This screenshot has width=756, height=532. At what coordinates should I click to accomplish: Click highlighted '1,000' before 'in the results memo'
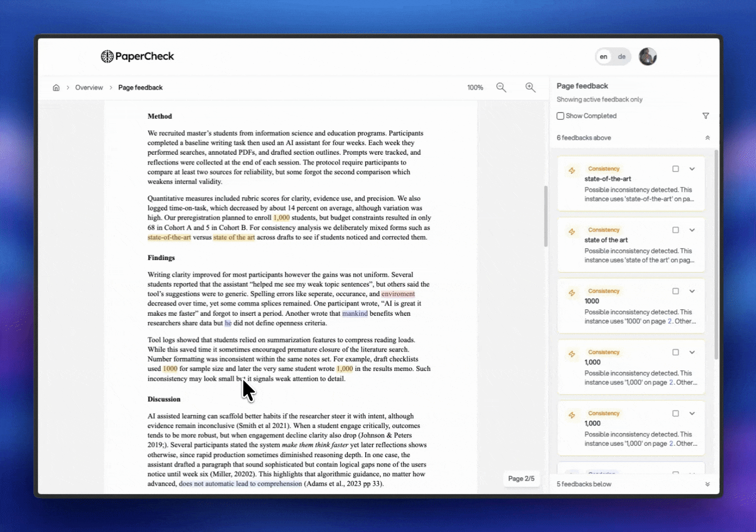click(x=345, y=369)
